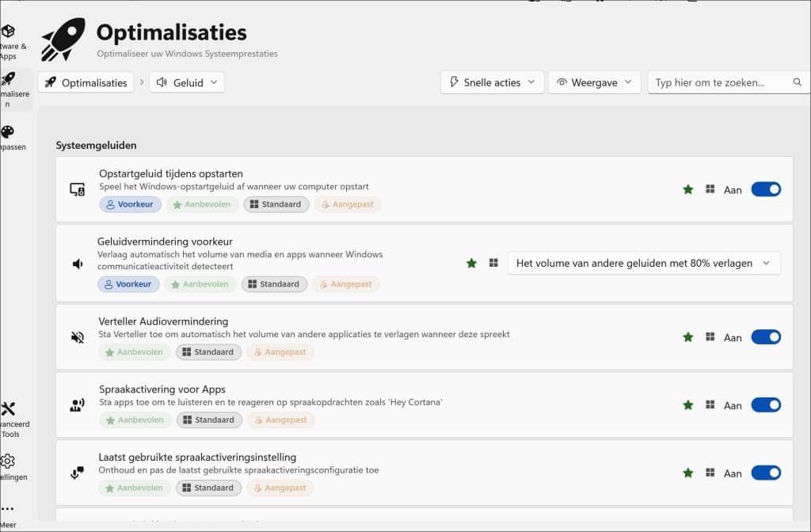Apply Standaard preset for Opstartgeluid tijdens opstarten
This screenshot has height=532, width=811.
tap(276, 204)
